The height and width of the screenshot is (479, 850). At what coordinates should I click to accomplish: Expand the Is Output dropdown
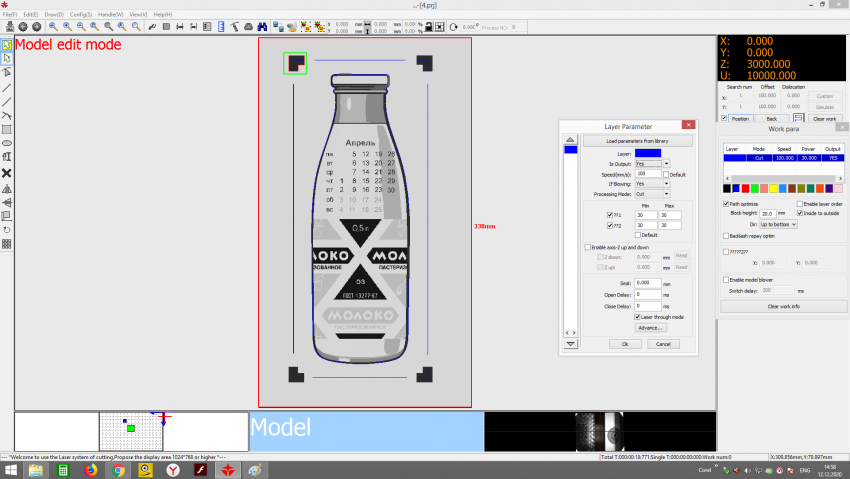666,163
